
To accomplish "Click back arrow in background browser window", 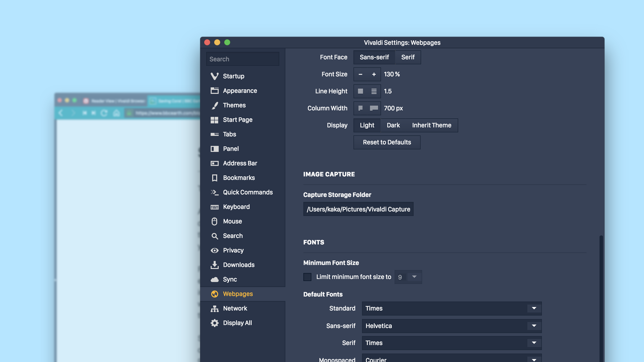I will [x=61, y=113].
